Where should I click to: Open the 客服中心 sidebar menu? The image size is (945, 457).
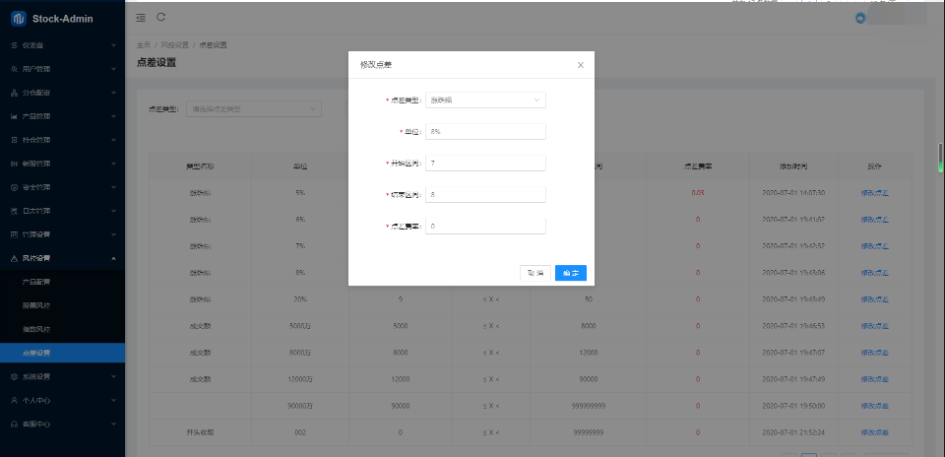62,424
